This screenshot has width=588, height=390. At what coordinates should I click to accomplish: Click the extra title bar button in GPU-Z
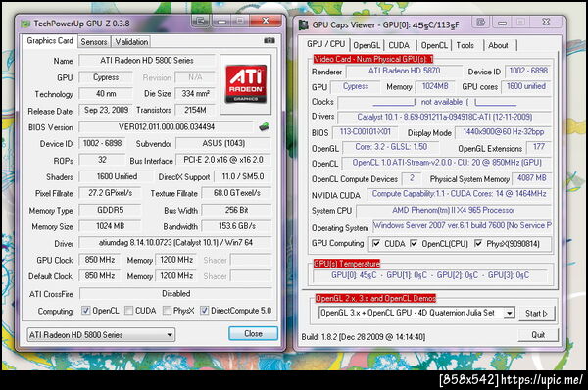(201, 21)
